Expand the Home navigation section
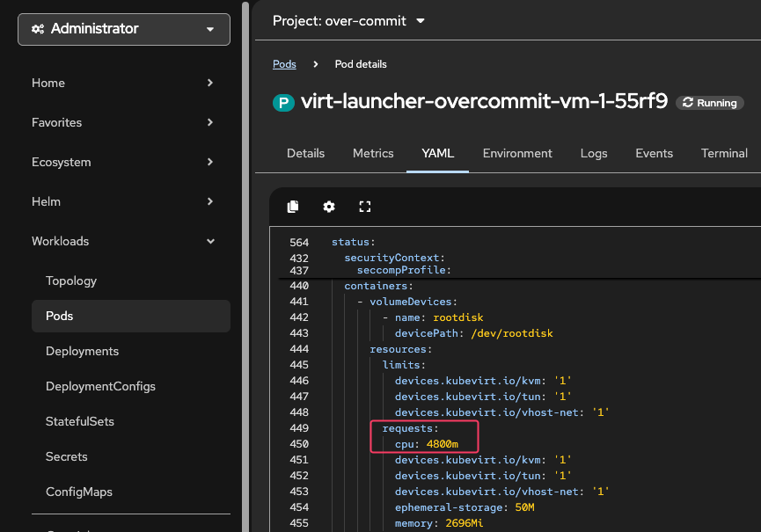761x532 pixels. (123, 83)
